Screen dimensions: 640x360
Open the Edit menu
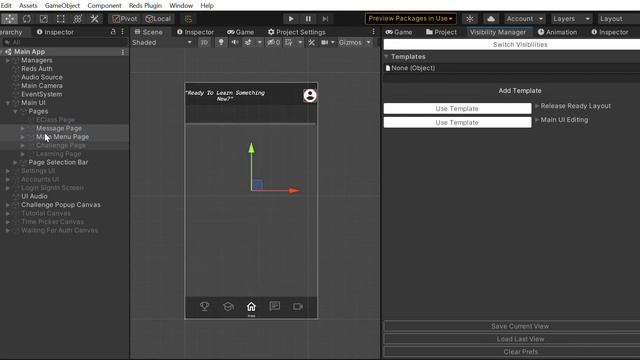tap(6, 5)
